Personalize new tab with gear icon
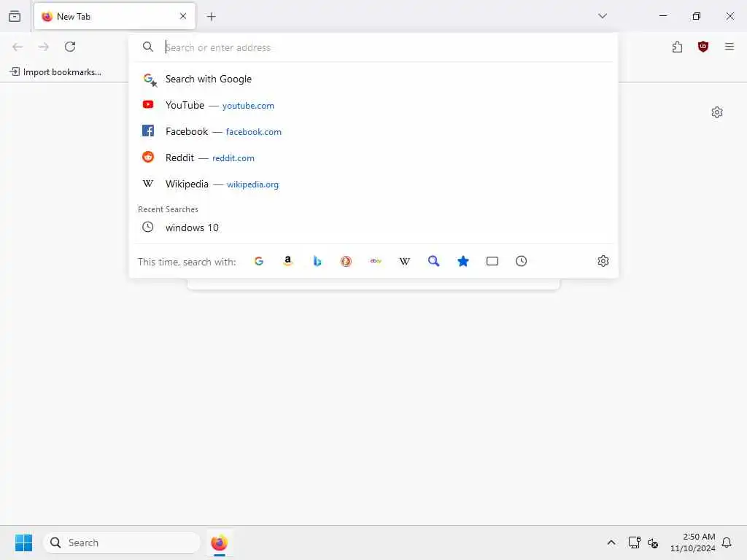Screen dimensions: 747x560 tap(717, 112)
